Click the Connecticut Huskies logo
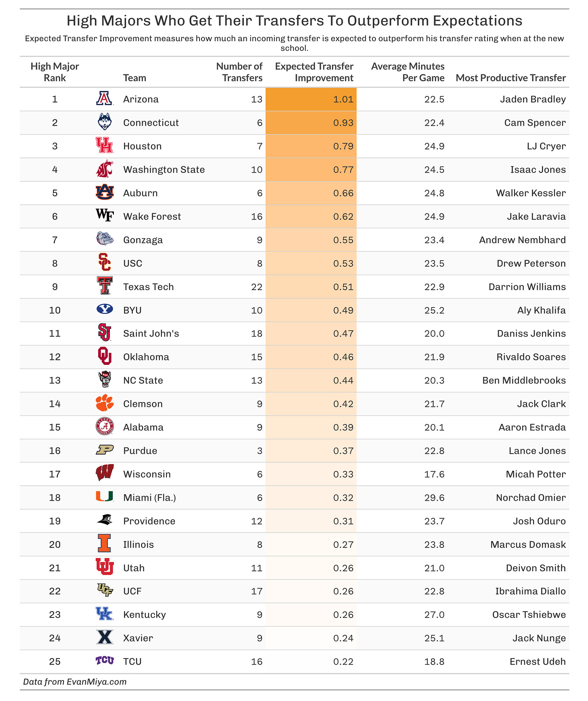Viewport: 588px width, 701px height. click(x=105, y=122)
